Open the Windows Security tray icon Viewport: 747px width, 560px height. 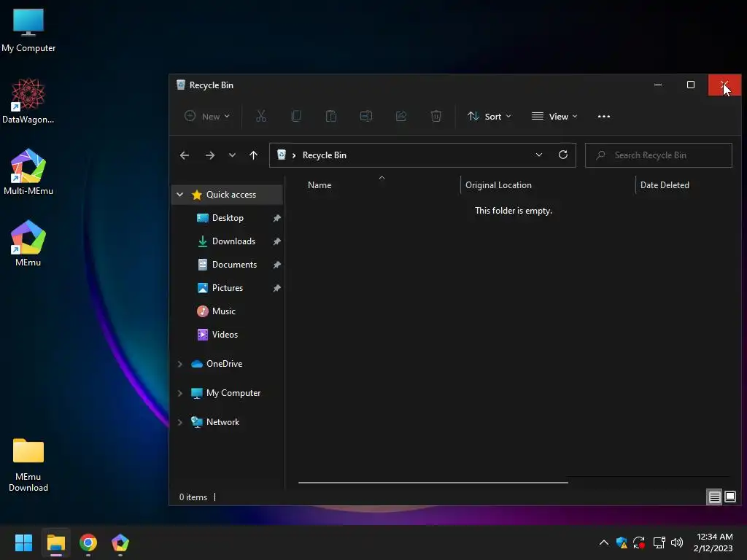point(622,542)
